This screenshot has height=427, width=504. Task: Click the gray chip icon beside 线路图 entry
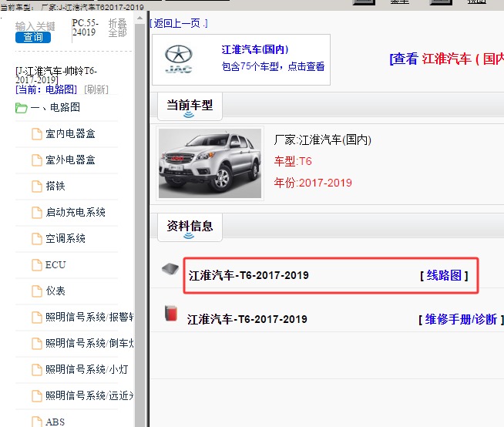(170, 269)
